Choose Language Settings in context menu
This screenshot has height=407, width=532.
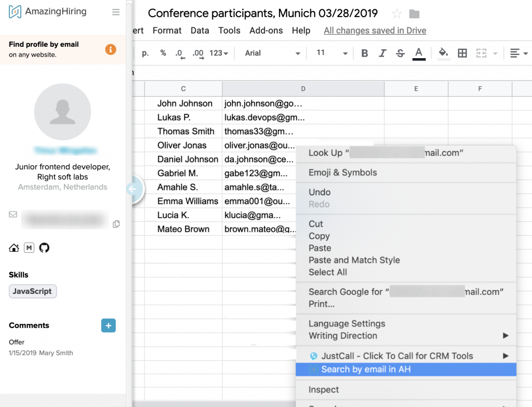(x=406, y=323)
